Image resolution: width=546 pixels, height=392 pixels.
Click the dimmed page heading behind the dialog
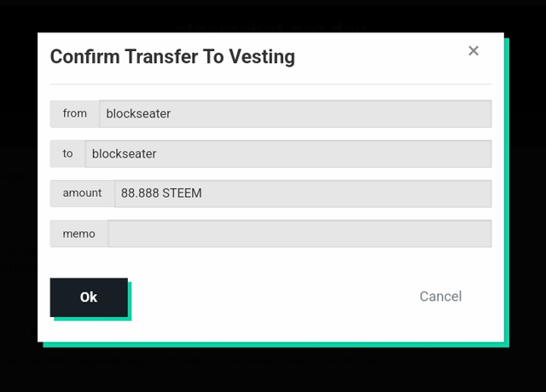tap(271, 27)
